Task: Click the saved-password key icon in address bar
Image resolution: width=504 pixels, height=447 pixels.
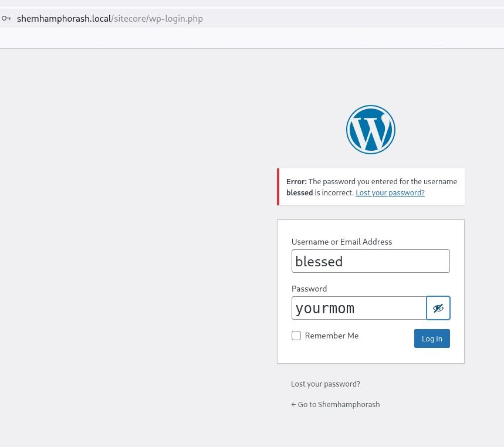Action: coord(6,18)
